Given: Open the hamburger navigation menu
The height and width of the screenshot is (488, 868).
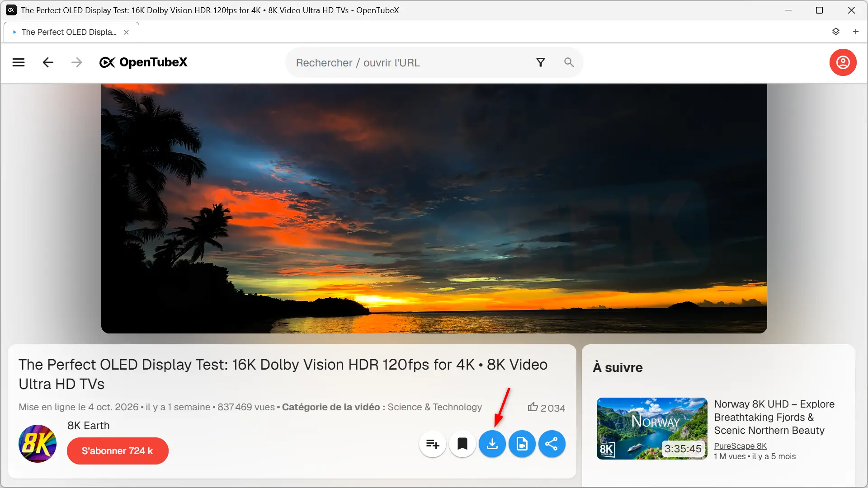Looking at the screenshot, I should (19, 62).
